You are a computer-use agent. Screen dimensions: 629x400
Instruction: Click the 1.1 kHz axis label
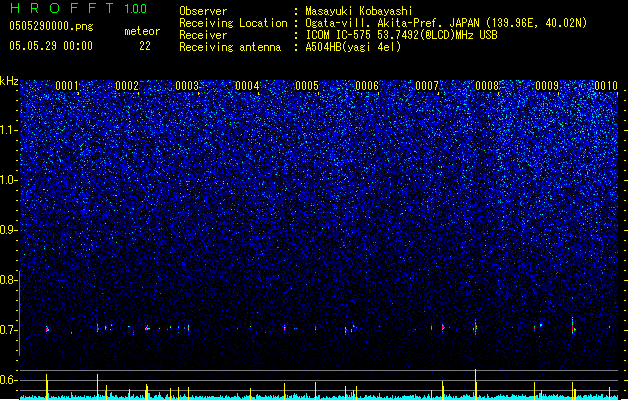[x=8, y=130]
